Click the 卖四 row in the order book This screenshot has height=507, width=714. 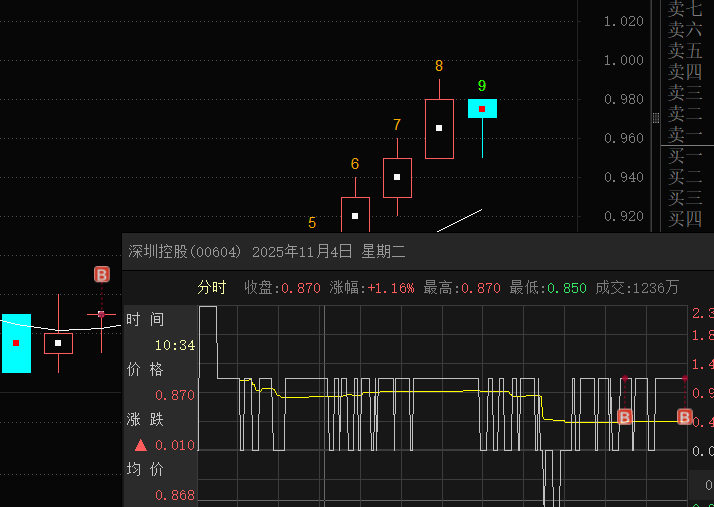pyautogui.click(x=687, y=72)
